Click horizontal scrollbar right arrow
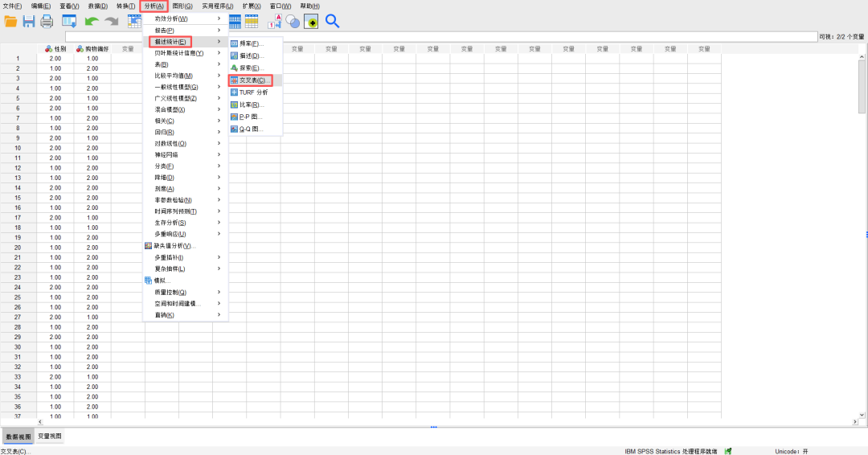868x455 pixels. pos(856,422)
